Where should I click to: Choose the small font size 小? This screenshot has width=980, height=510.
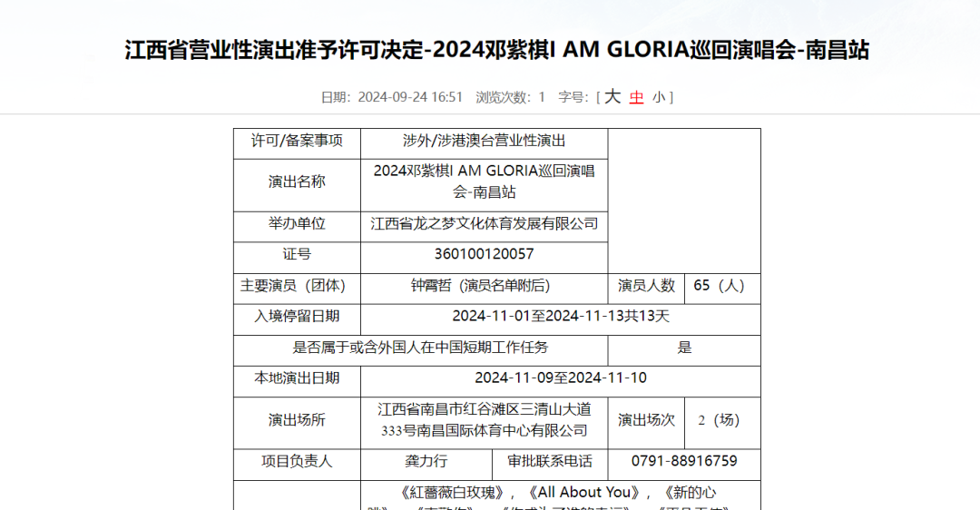click(659, 97)
